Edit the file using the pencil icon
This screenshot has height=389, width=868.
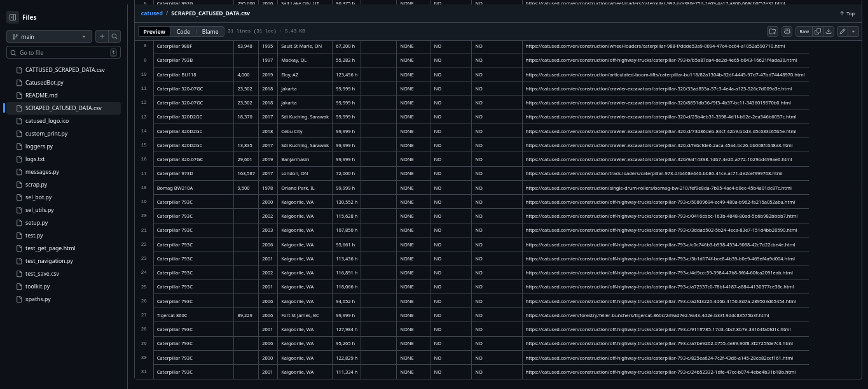[x=842, y=31]
